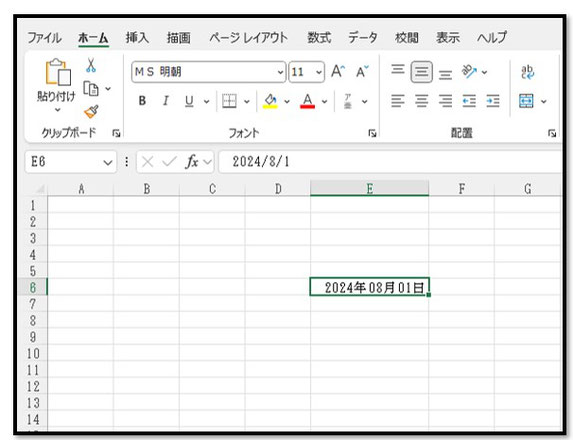Click the Increase Indent icon
The width and height of the screenshot is (573, 440).
[493, 101]
